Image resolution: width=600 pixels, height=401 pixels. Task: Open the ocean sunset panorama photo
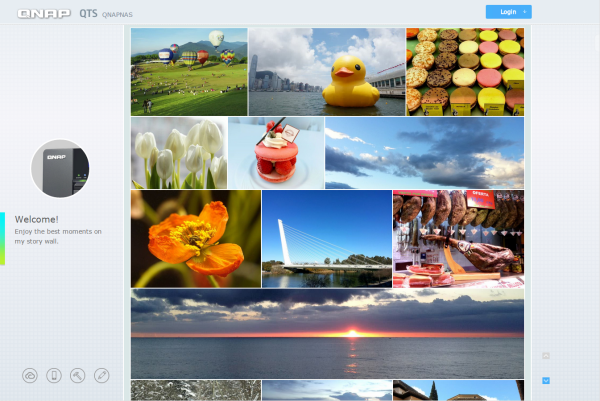tap(327, 334)
